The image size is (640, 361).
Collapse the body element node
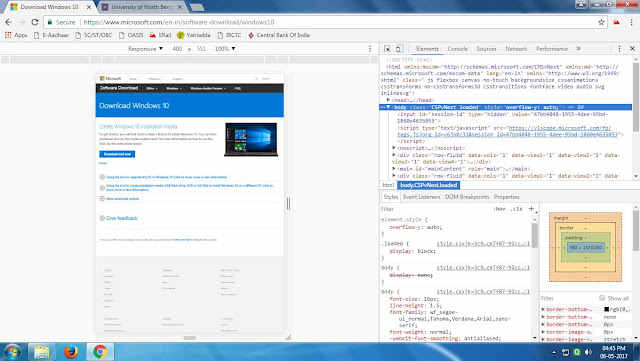388,107
